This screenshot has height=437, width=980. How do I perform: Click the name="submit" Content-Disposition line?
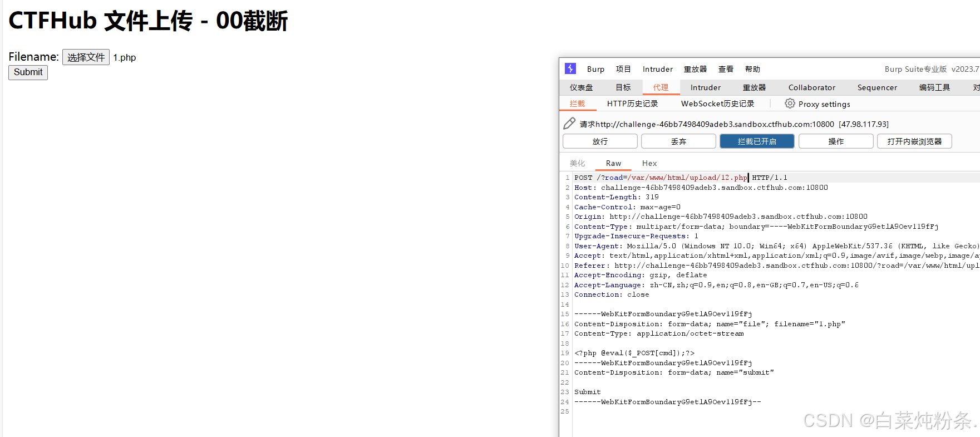coord(674,372)
